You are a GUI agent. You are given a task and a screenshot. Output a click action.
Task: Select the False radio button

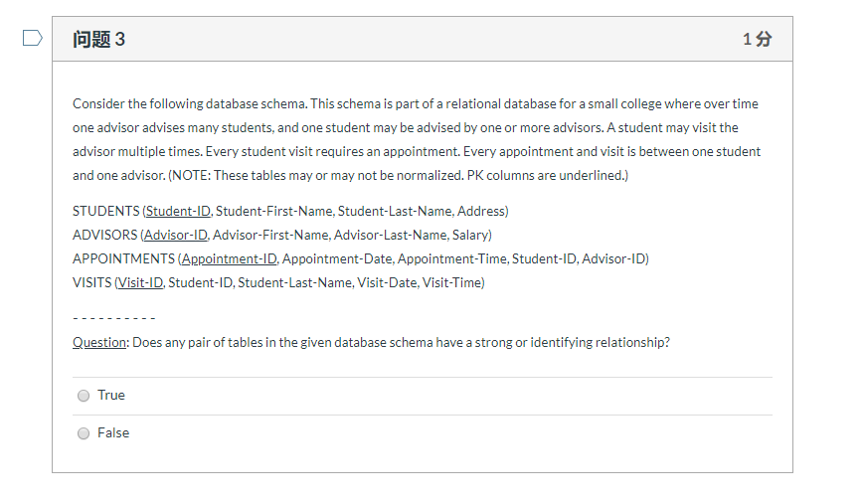84,433
